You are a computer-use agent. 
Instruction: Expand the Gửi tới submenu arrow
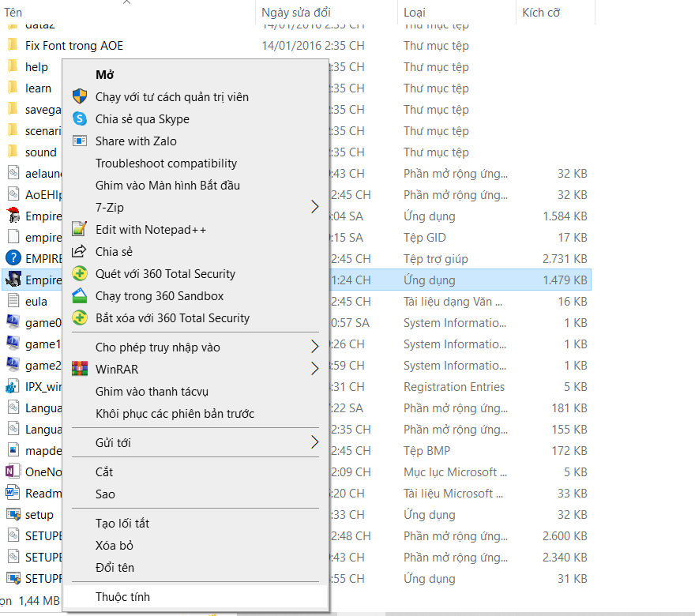tap(314, 443)
